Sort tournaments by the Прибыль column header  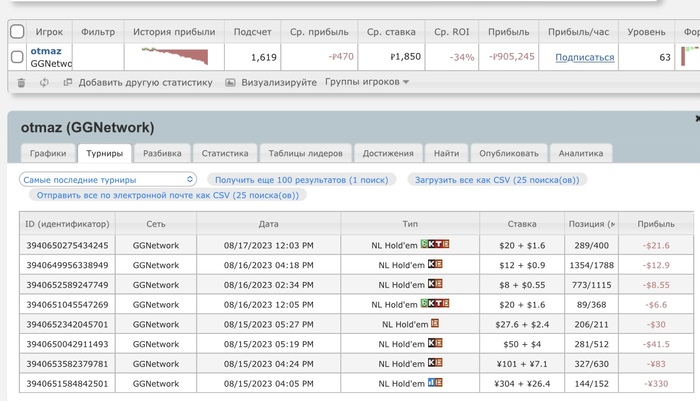[x=656, y=224]
